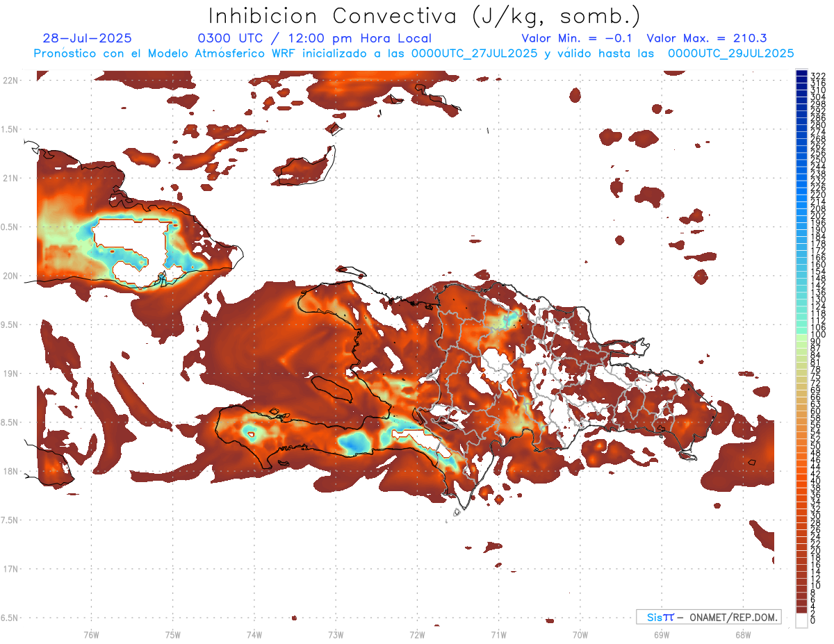Click the '100' legend label
Screen dimensions: 834x644
817,335
